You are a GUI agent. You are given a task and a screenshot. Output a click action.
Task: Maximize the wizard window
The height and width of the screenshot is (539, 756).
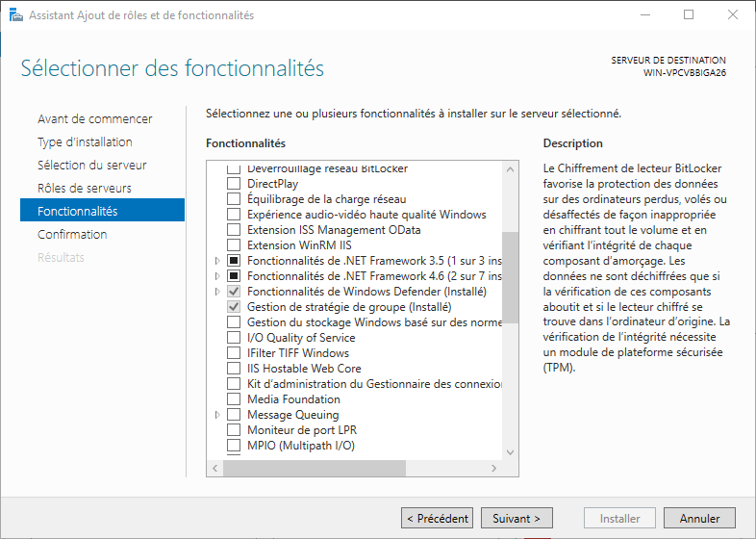(x=689, y=15)
